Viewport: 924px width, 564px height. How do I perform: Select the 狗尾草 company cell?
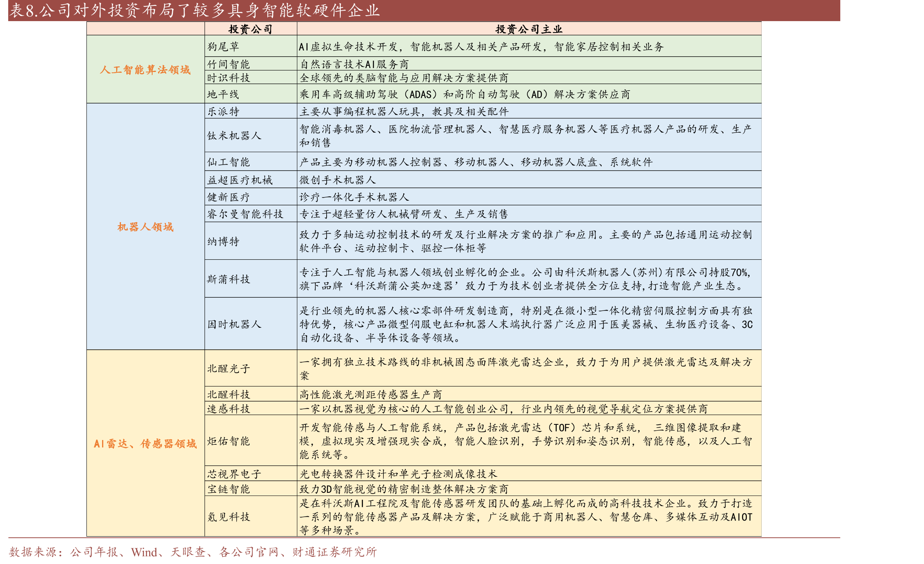coord(251,47)
